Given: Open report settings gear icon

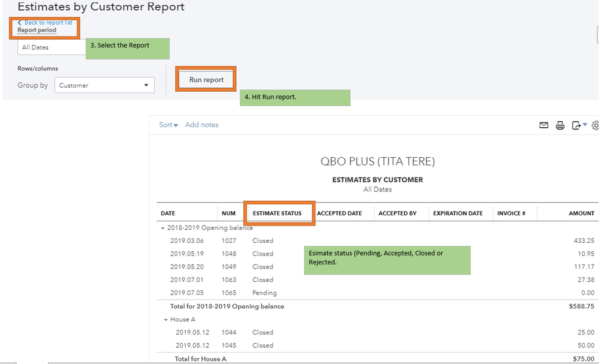Looking at the screenshot, I should 595,125.
